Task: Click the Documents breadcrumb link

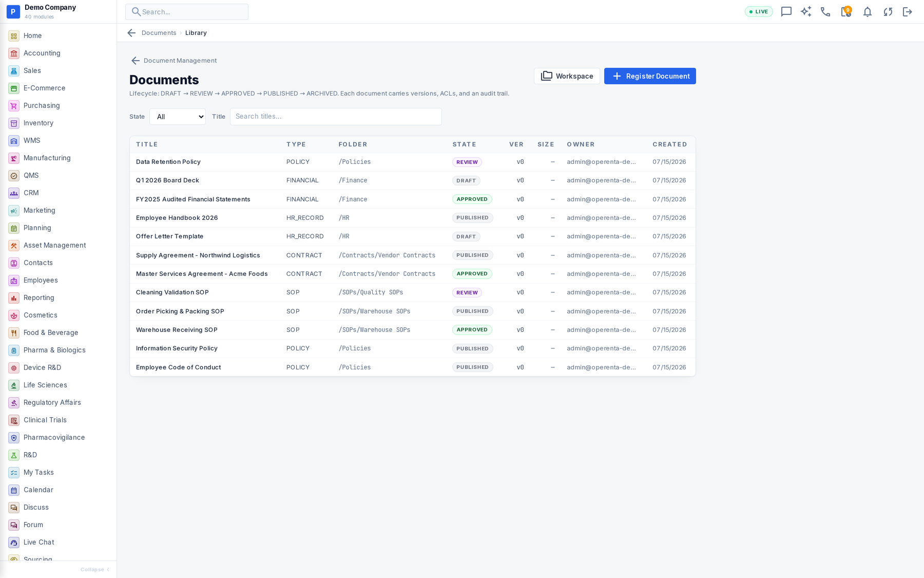Action: pos(159,33)
